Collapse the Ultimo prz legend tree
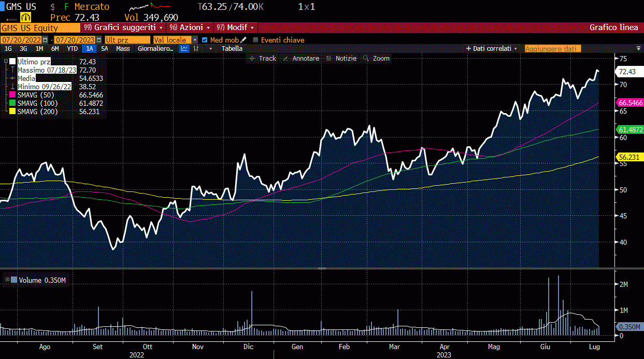This screenshot has width=644, height=359. (x=6, y=61)
